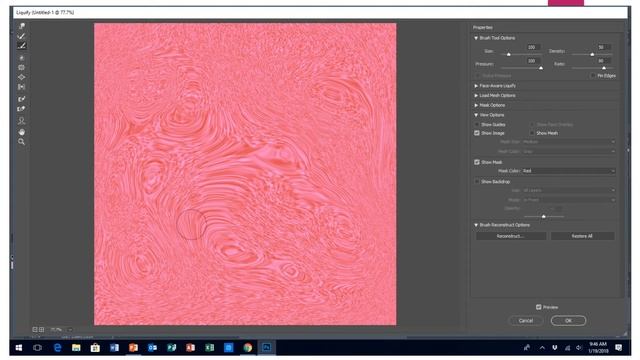Click the Pressure slider handle

pyautogui.click(x=541, y=68)
